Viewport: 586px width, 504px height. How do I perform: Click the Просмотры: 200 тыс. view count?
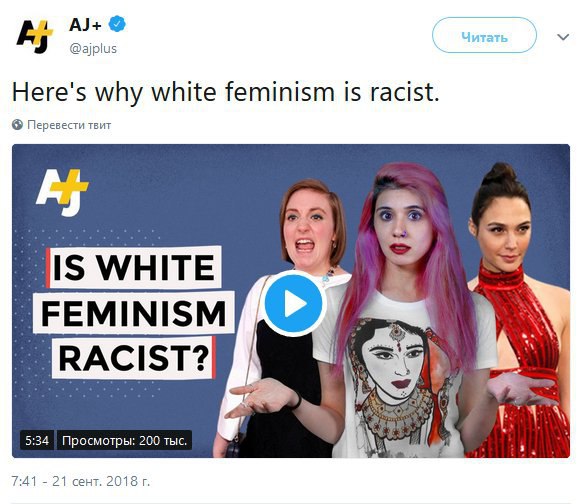(x=124, y=440)
